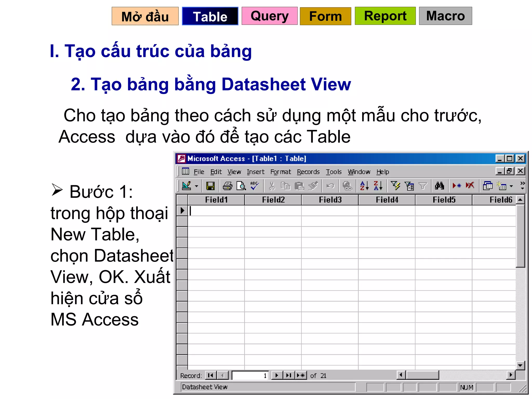
Task: Click the First Record navigation button
Action: click(211, 375)
